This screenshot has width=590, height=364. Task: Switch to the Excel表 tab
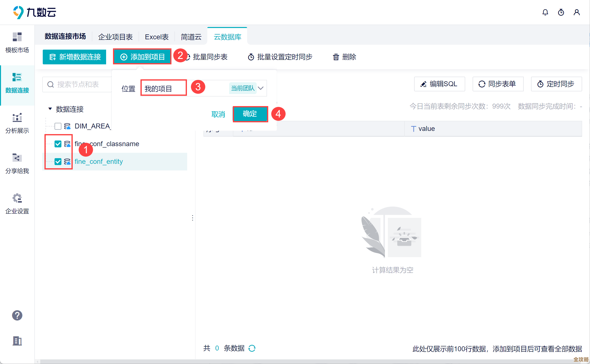tap(156, 37)
